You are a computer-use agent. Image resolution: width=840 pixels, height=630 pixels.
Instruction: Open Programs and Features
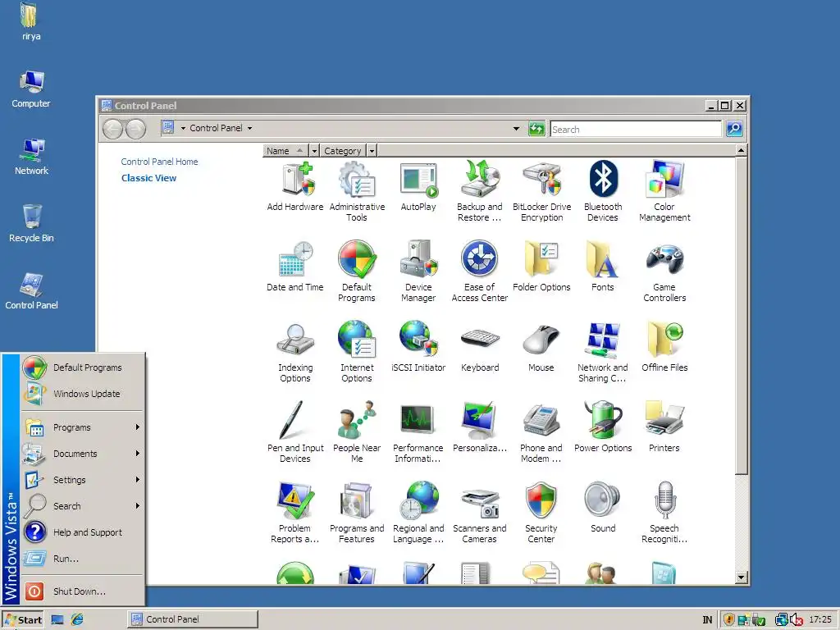[357, 513]
